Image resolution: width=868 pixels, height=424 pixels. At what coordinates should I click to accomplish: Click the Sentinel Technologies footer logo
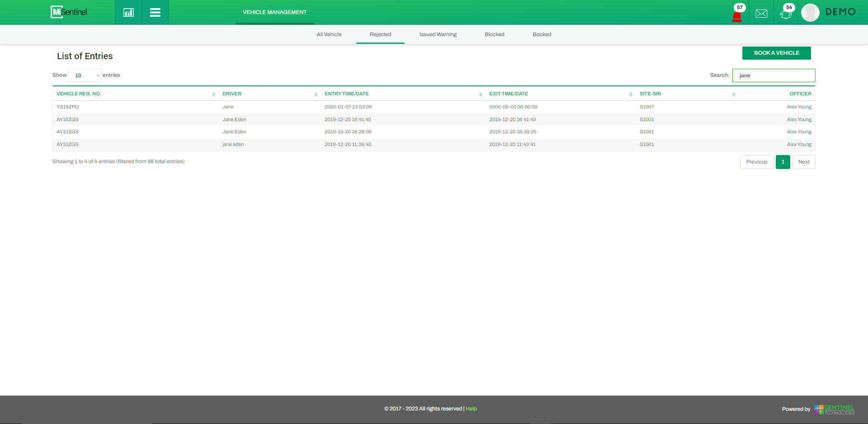coord(834,410)
